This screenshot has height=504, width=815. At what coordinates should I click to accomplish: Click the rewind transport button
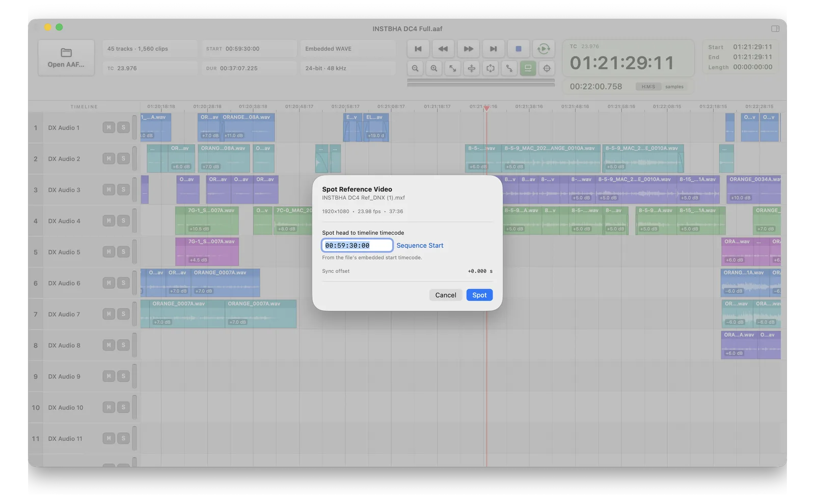click(x=443, y=49)
